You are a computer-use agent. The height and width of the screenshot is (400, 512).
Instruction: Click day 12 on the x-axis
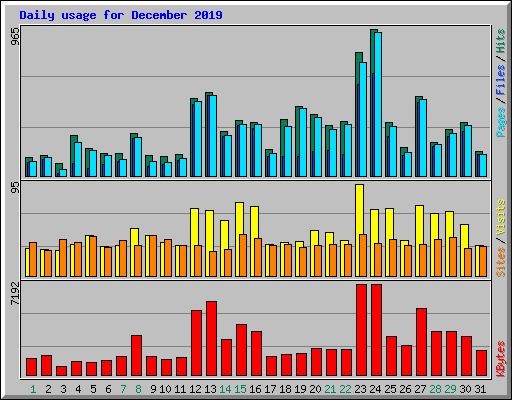[x=195, y=389]
